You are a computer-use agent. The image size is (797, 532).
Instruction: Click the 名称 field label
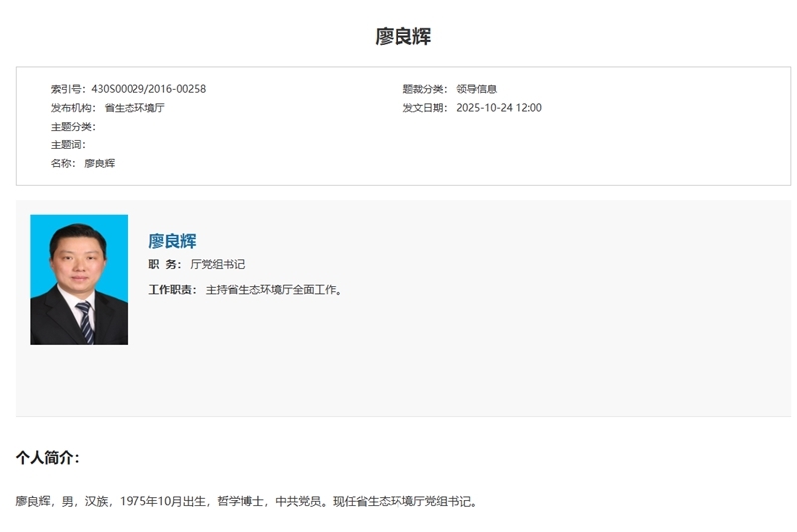point(63,163)
